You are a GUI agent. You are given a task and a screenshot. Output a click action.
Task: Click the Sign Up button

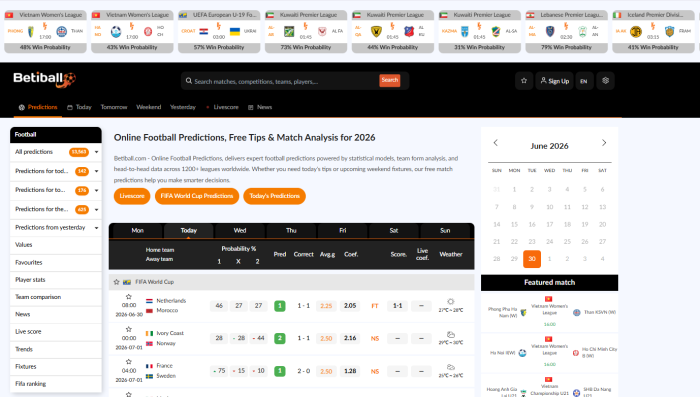click(x=554, y=81)
